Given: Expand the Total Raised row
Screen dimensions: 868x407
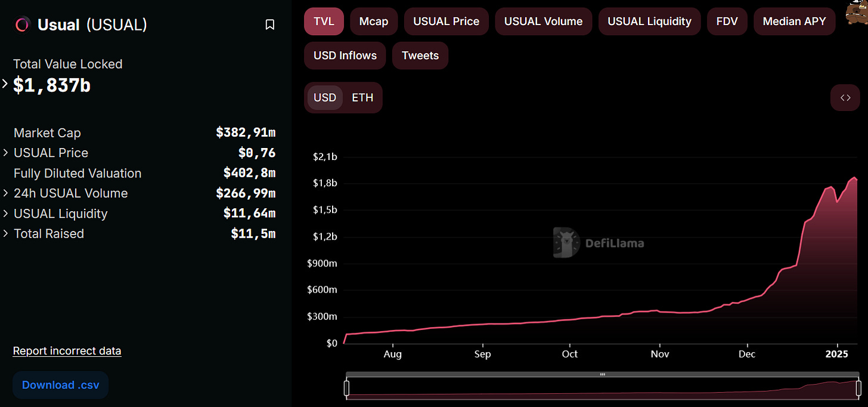Looking at the screenshot, I should 5,234.
